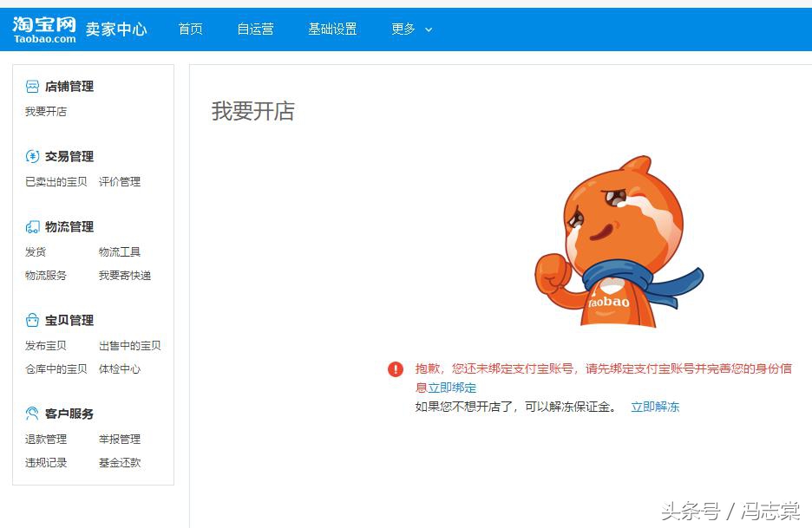Click the red warning exclamation icon
The width and height of the screenshot is (812, 528).
click(x=396, y=368)
